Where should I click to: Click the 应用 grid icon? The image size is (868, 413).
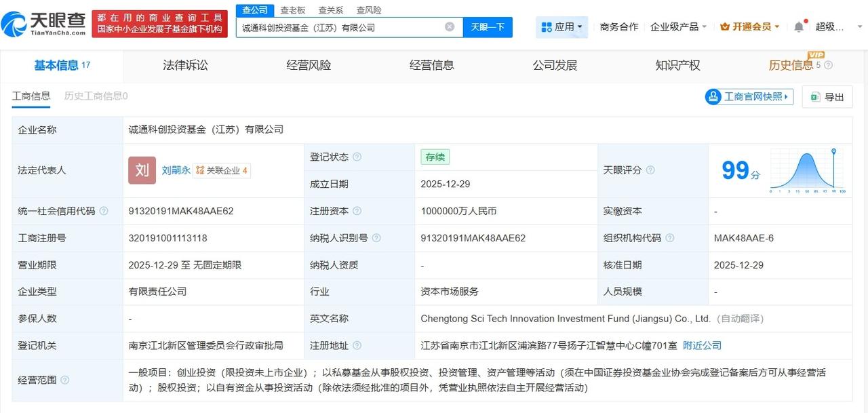pyautogui.click(x=547, y=27)
